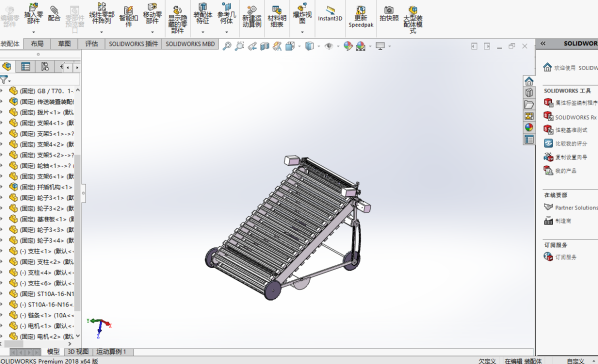Screen dimensions: 598x364
Task: Open dropdown arrow under 移动零部件
Action: coord(152,32)
